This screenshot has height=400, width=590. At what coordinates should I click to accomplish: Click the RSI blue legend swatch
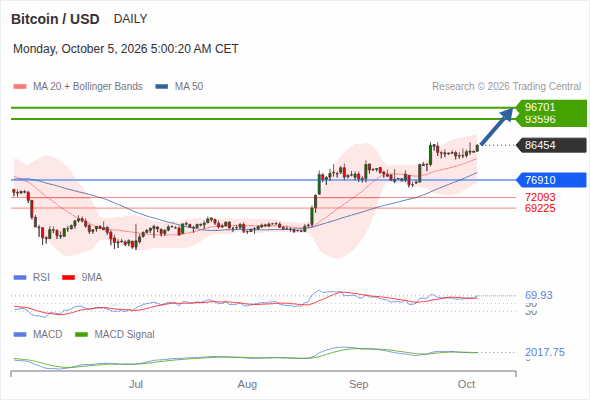pos(20,278)
